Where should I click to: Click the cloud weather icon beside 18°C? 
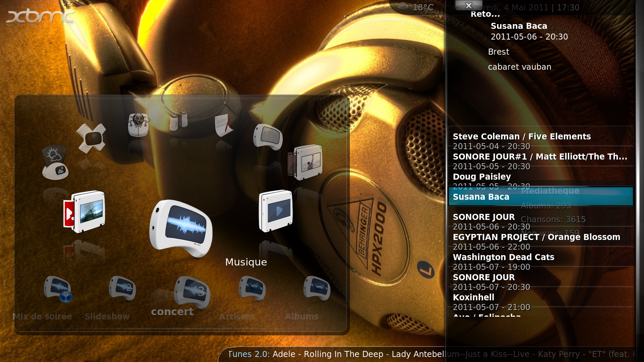coord(402,6)
